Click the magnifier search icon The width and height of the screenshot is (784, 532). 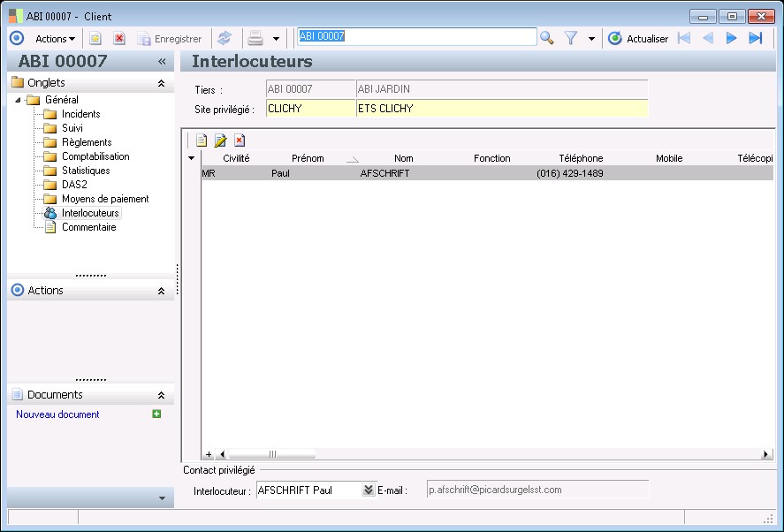(x=547, y=38)
